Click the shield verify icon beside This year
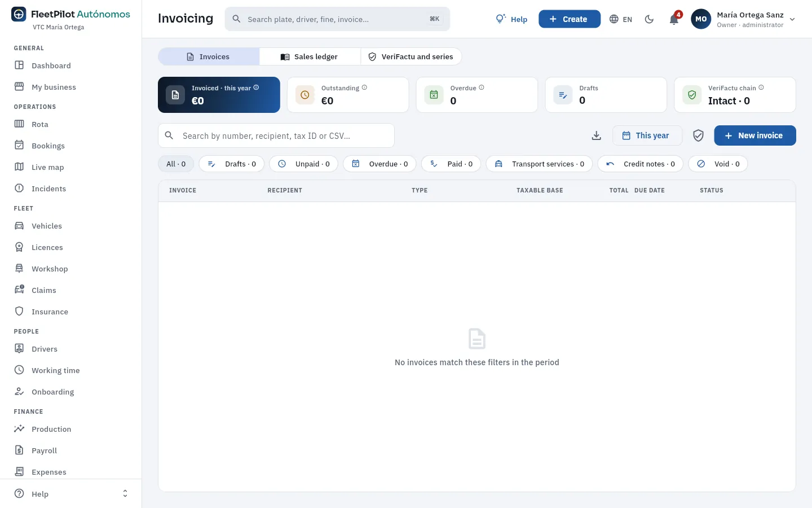This screenshot has width=812, height=508. tap(698, 135)
